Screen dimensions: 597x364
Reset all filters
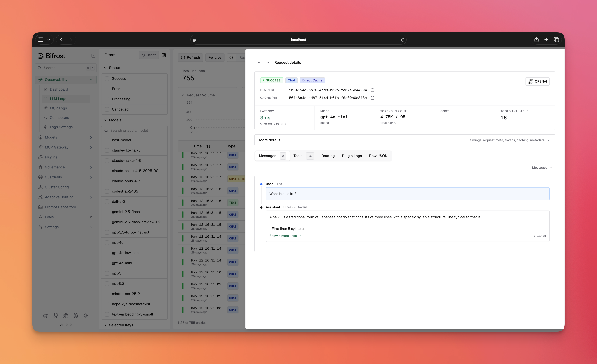click(x=149, y=55)
